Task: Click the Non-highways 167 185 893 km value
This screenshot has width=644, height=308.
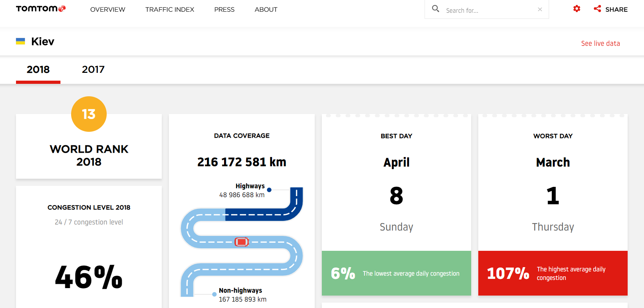Action: click(243, 299)
